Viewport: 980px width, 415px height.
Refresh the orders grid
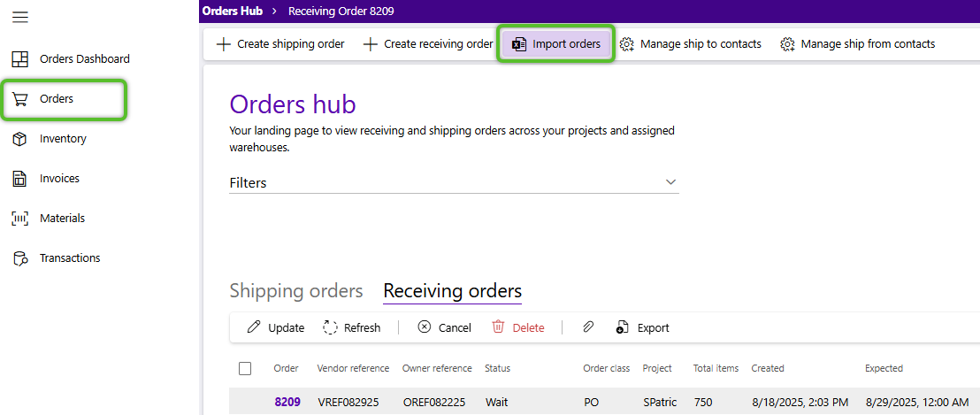click(x=351, y=327)
